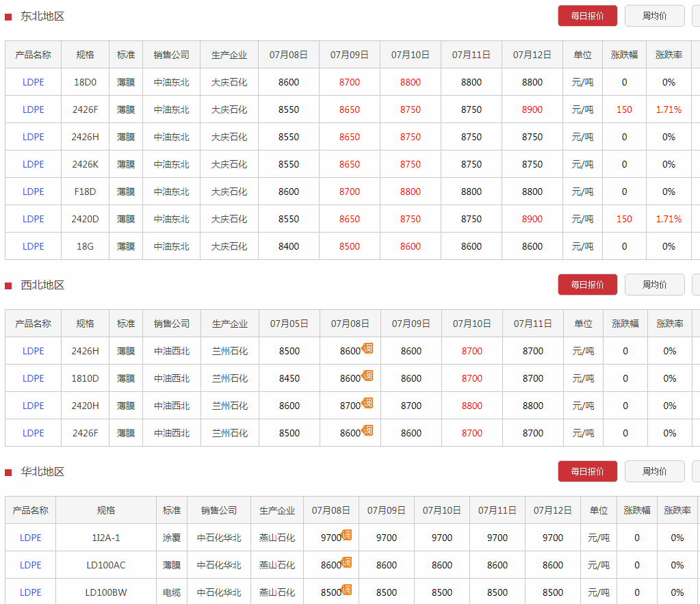Click the 电缆 cell in the LD100BW row
Viewport: 700px width, 604px height.
click(x=172, y=592)
